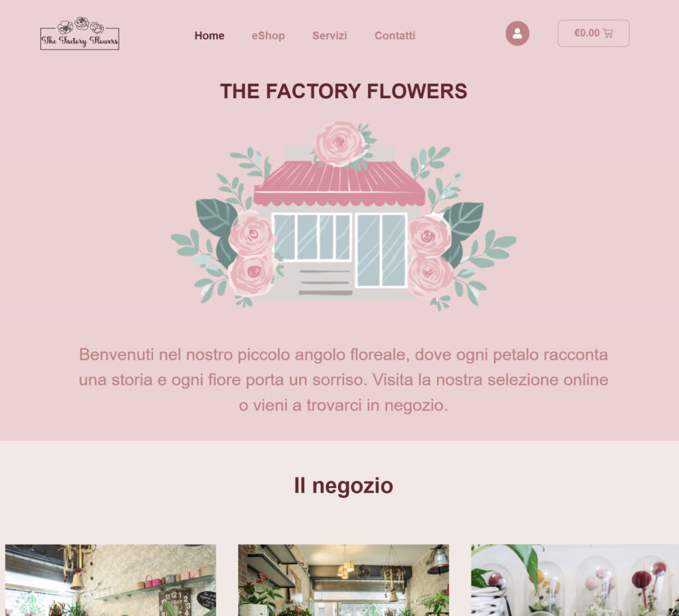The width and height of the screenshot is (679, 616).
Task: Click the right pink roses cluster
Action: pos(430,255)
